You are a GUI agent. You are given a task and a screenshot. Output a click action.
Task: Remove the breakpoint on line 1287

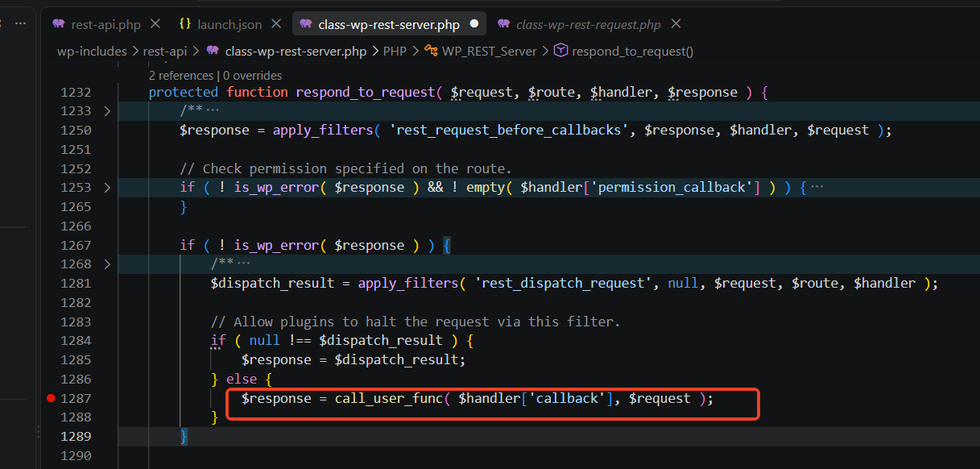click(52, 398)
